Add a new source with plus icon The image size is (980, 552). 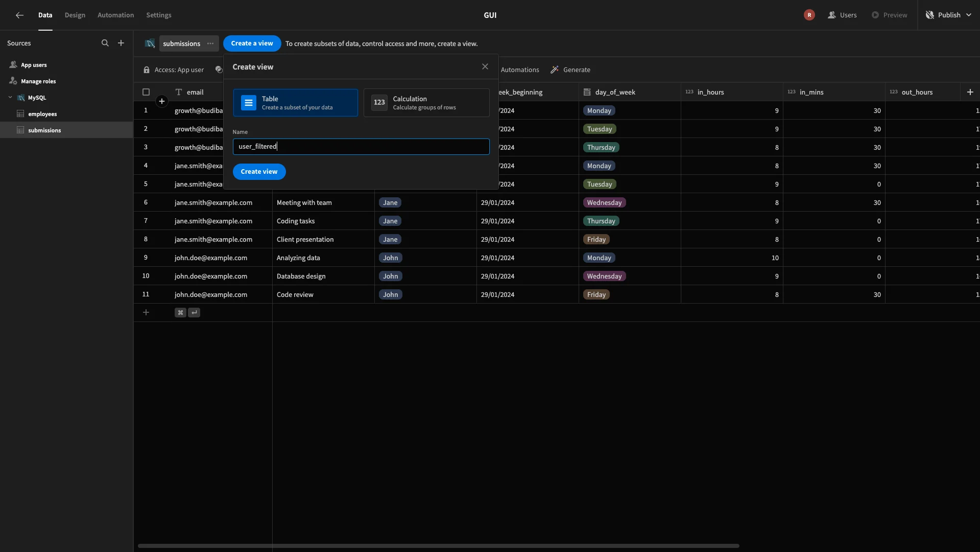tap(121, 43)
